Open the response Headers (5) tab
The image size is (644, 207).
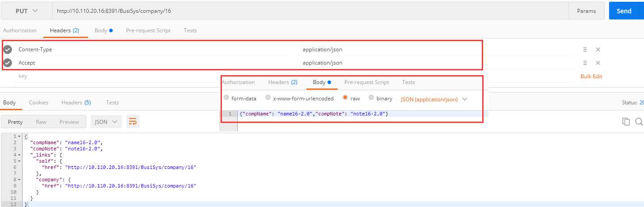(76, 103)
